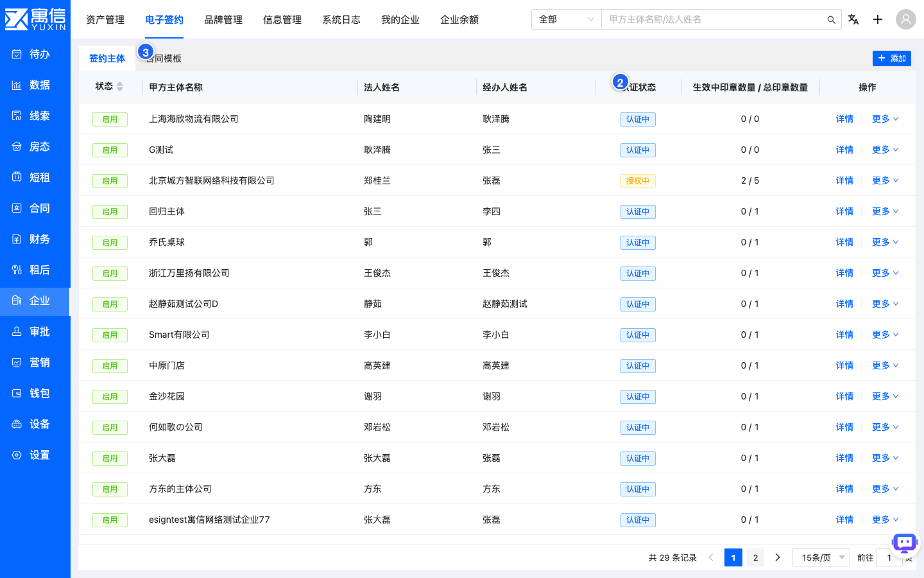Expand the 全部 filter dropdown
Image resolution: width=924 pixels, height=578 pixels.
tap(566, 19)
